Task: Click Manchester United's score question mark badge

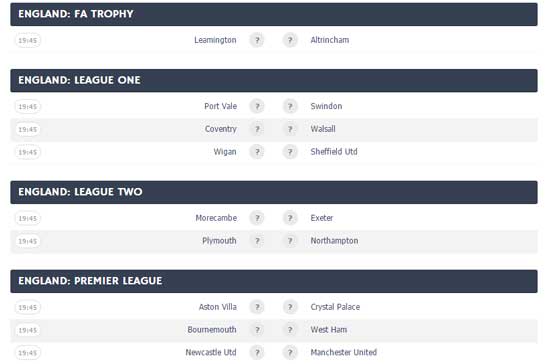Action: coord(290,353)
